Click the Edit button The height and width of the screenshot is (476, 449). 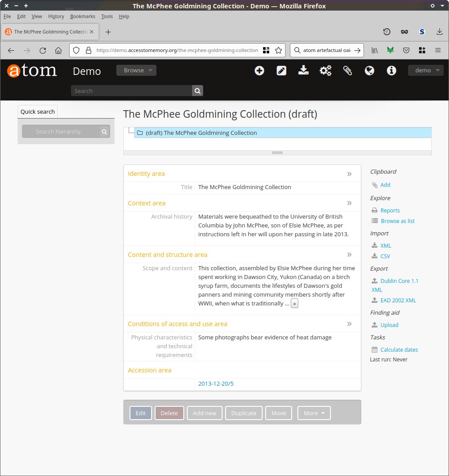141,413
